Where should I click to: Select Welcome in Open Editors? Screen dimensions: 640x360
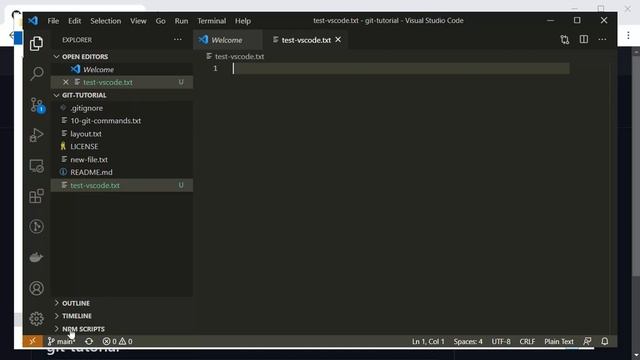tap(122, 69)
